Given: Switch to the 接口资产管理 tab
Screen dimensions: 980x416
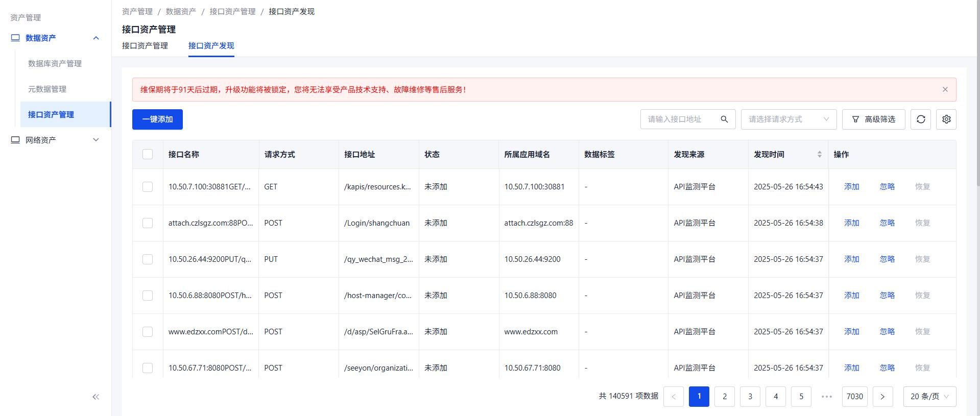Looking at the screenshot, I should (x=145, y=46).
